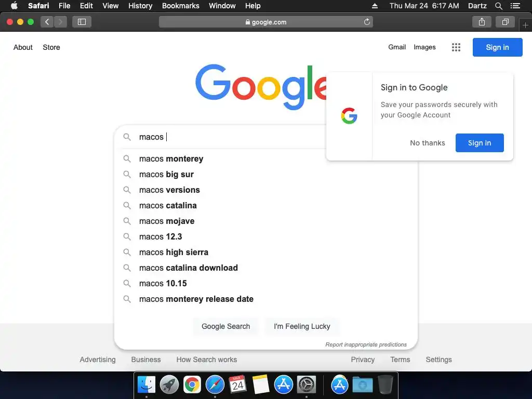Open the Window menu

222,6
